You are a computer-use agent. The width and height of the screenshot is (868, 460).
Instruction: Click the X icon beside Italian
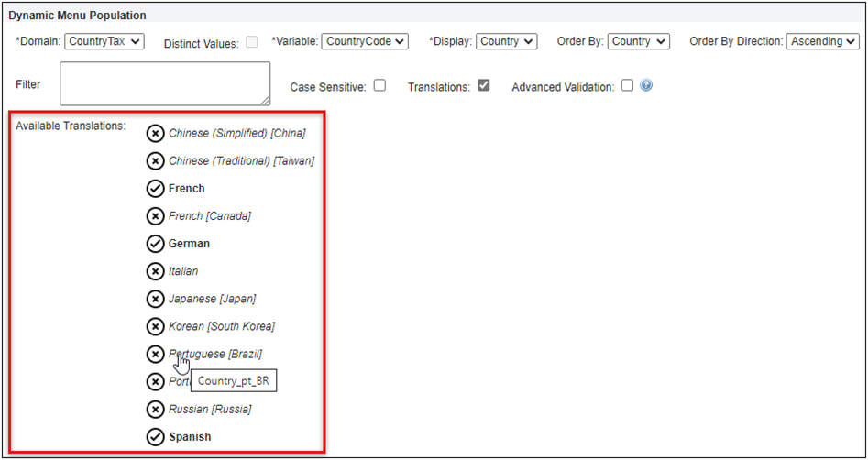[x=155, y=271]
